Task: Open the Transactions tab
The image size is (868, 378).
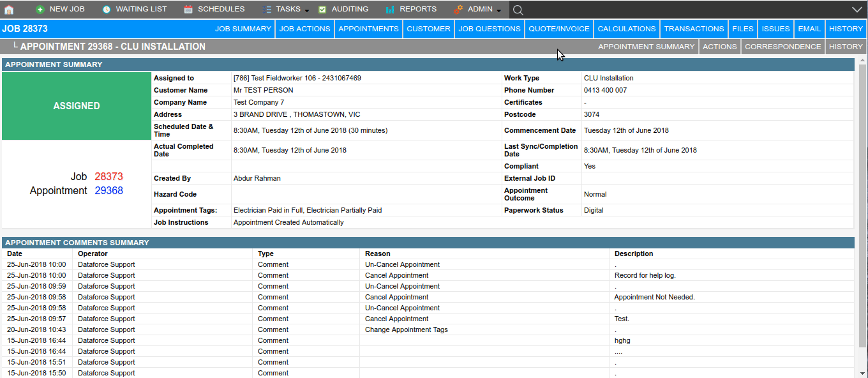Action: pyautogui.click(x=694, y=29)
